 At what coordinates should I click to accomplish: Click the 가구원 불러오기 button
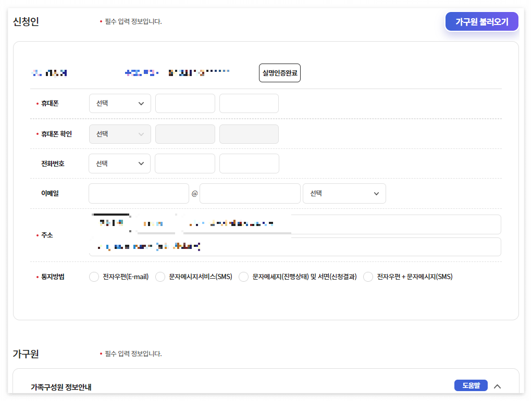pyautogui.click(x=481, y=21)
